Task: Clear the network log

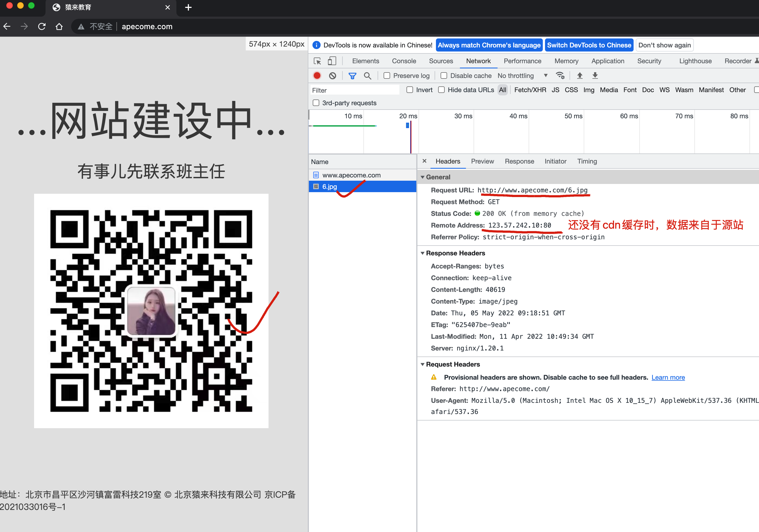Action: [333, 76]
